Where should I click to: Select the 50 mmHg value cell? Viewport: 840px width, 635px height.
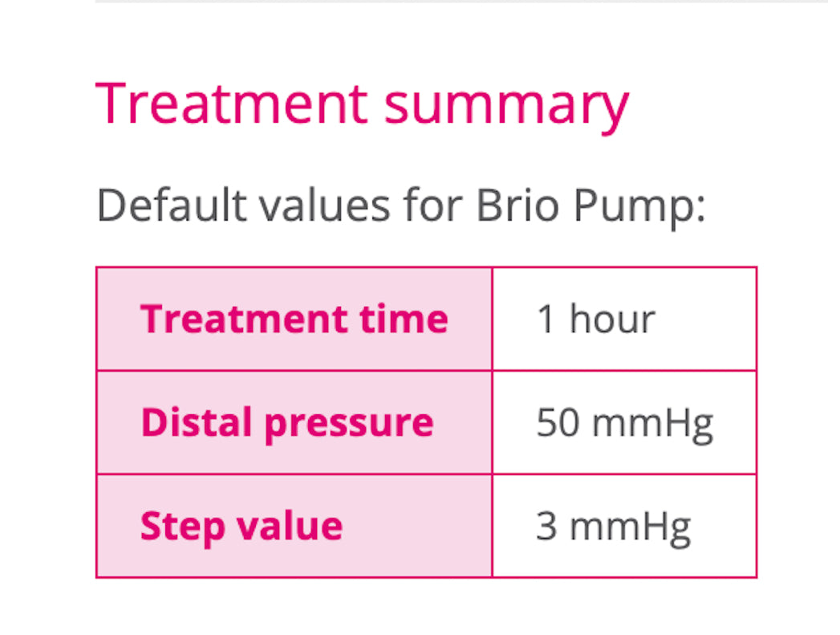pos(624,422)
